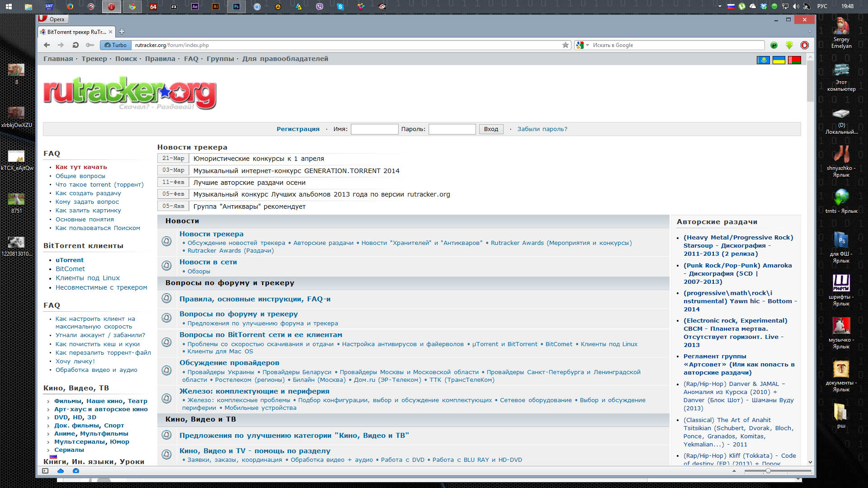Open the Поиск menu item
Image resolution: width=868 pixels, height=488 pixels.
click(126, 59)
